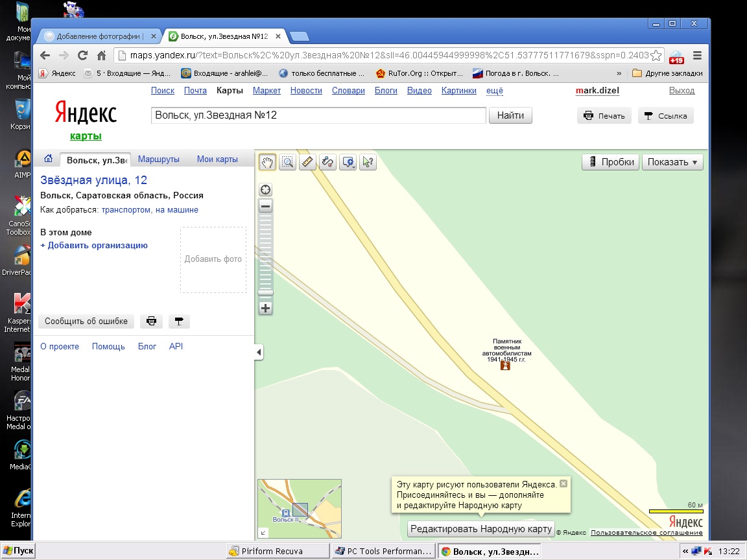Click the locate-me crosshair button
The width and height of the screenshot is (747, 560).
click(265, 190)
